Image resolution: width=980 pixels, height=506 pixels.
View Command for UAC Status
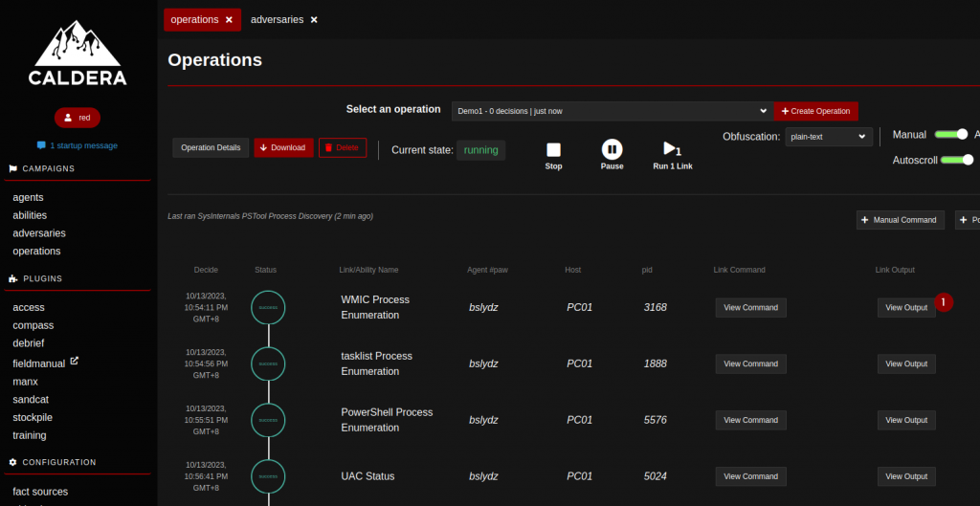(750, 476)
